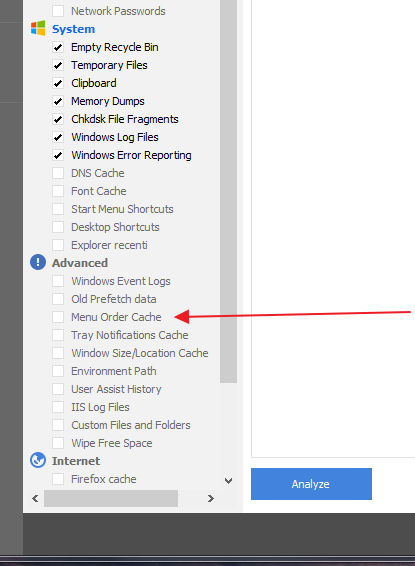Uncheck Windows Error Reporting

tap(58, 155)
